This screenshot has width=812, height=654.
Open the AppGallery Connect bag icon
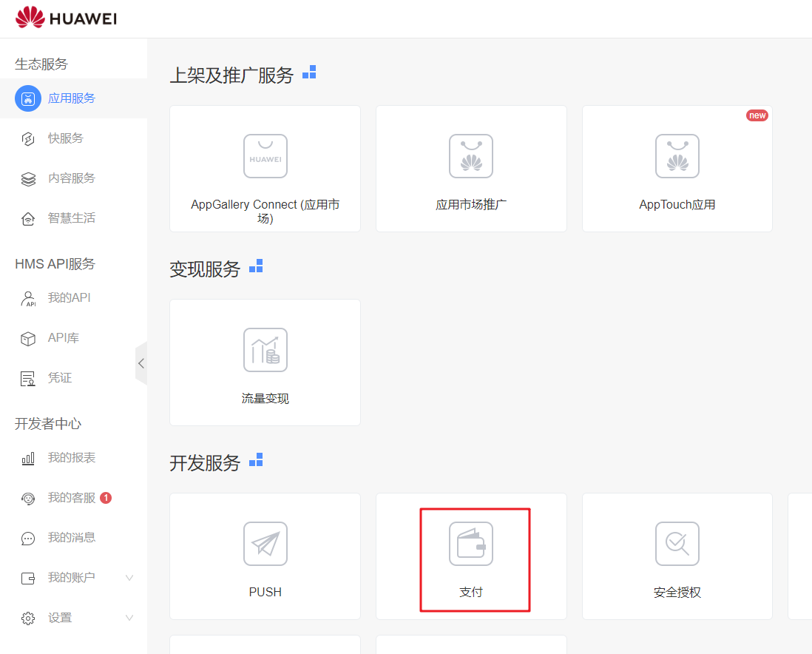pyautogui.click(x=265, y=156)
